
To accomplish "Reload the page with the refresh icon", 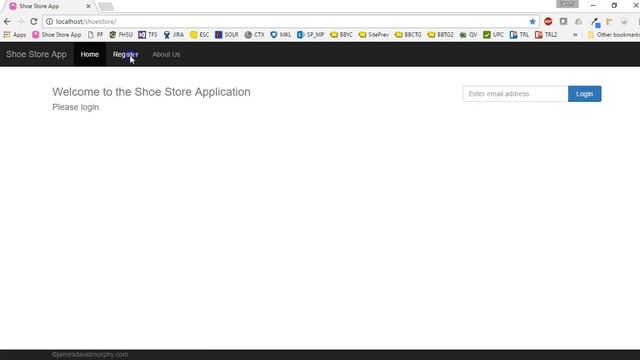I will coord(34,21).
